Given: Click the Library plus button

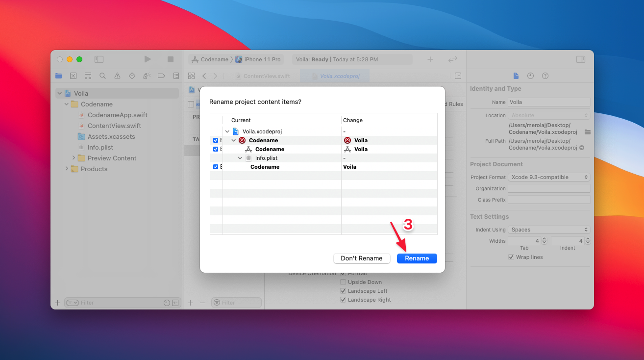Looking at the screenshot, I should 430,59.
